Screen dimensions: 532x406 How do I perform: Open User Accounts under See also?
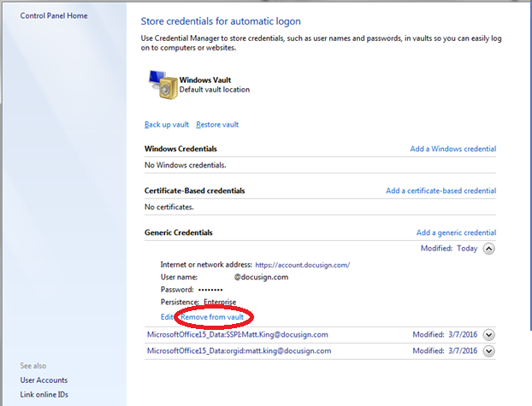[44, 380]
